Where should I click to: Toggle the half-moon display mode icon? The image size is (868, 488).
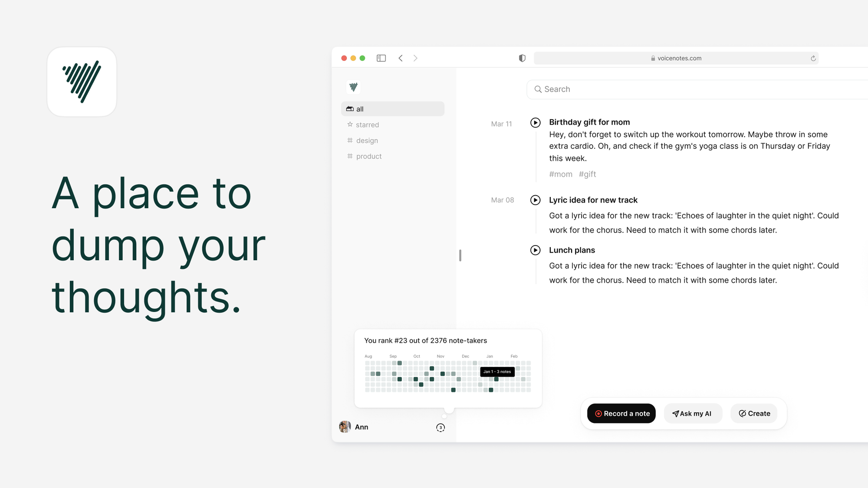[522, 58]
